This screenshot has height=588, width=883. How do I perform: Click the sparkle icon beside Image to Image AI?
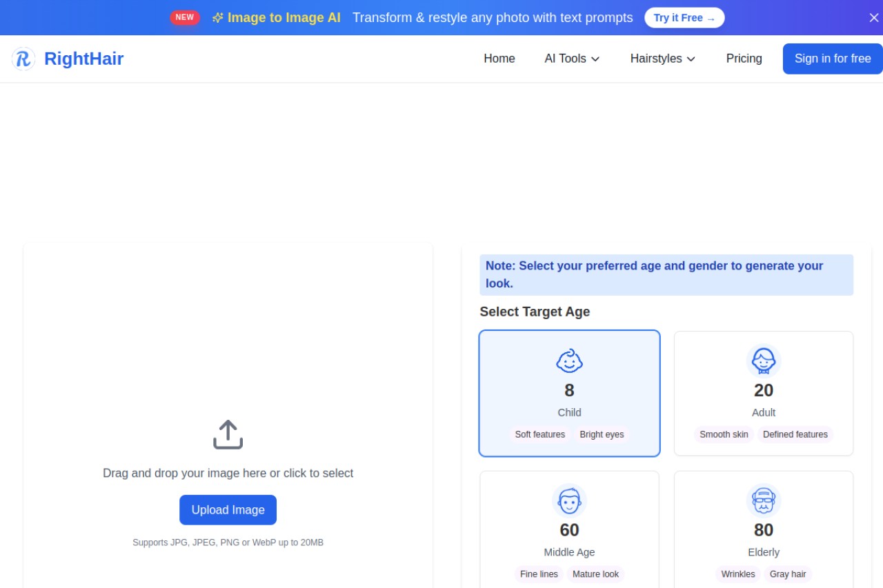click(x=217, y=18)
